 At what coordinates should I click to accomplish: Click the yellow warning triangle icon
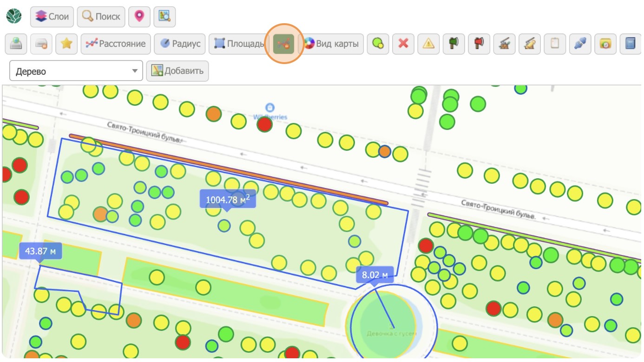(x=428, y=44)
